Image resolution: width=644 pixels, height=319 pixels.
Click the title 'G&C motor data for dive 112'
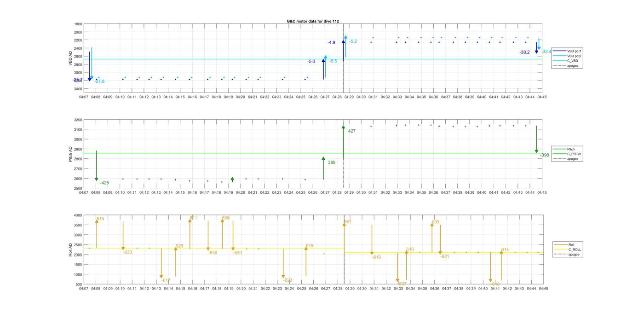(x=313, y=21)
